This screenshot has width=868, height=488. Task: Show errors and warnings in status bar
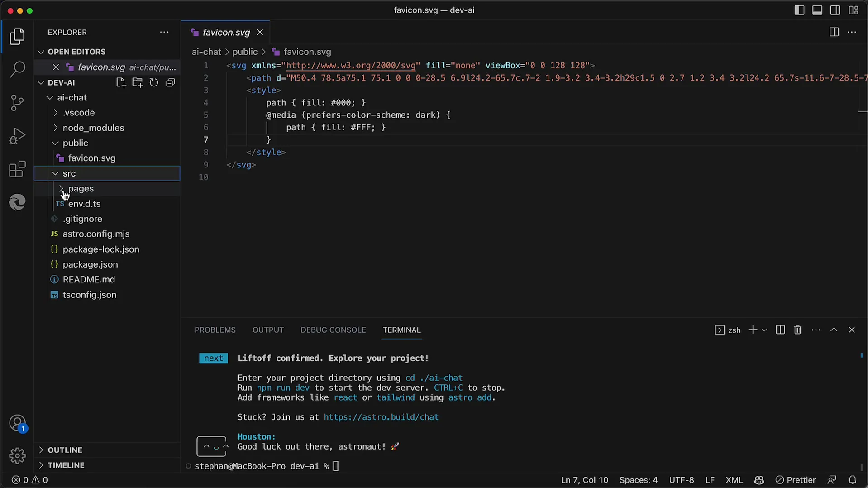point(30,480)
